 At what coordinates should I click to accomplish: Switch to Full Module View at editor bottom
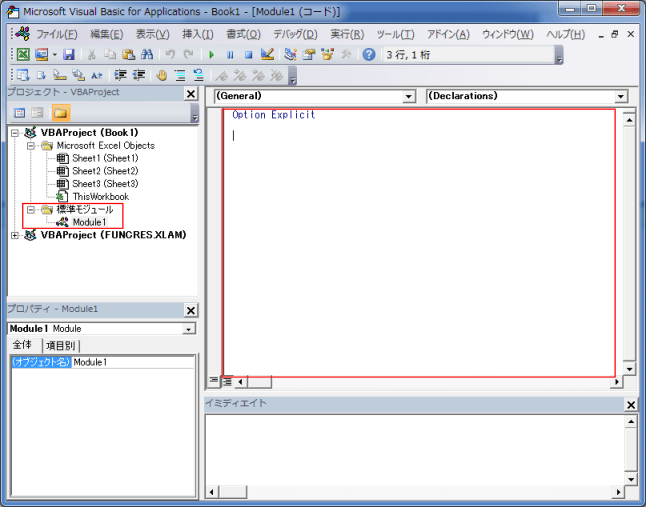pos(227,381)
